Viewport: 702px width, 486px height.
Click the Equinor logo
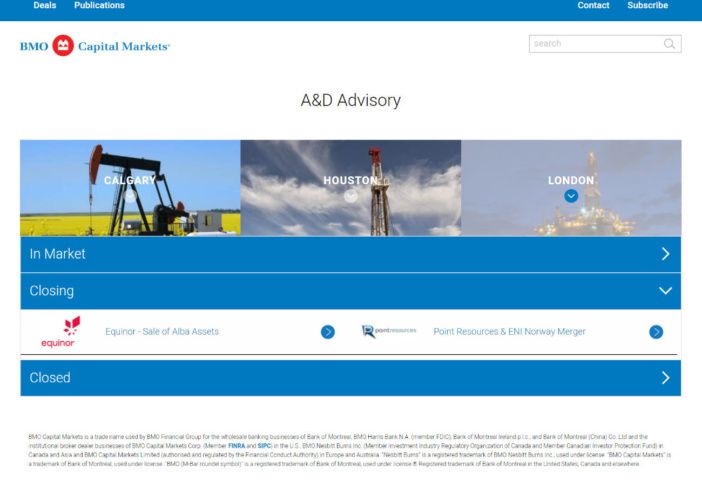pos(61,332)
